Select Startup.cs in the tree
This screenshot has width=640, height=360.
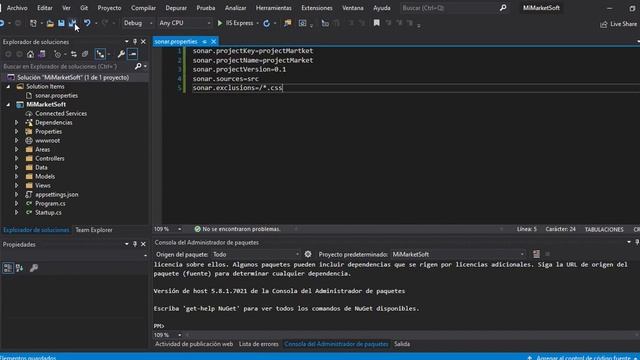coord(48,212)
